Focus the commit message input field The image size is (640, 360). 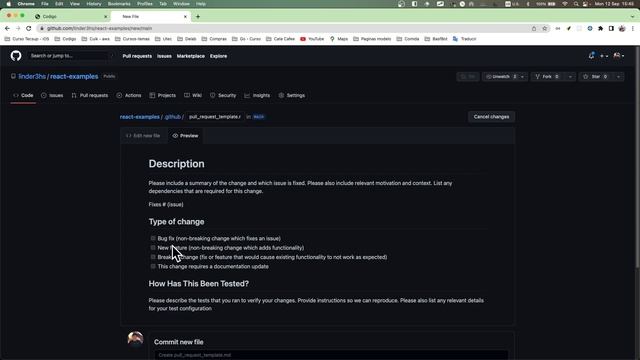click(331, 355)
